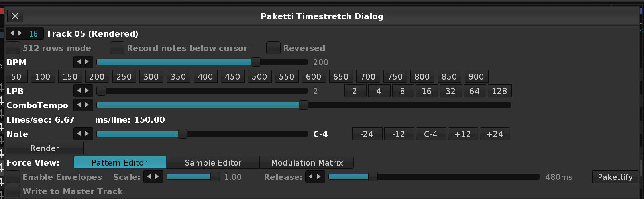
Task: Close the Paketti Timestretch Dialog
Action: point(15,16)
